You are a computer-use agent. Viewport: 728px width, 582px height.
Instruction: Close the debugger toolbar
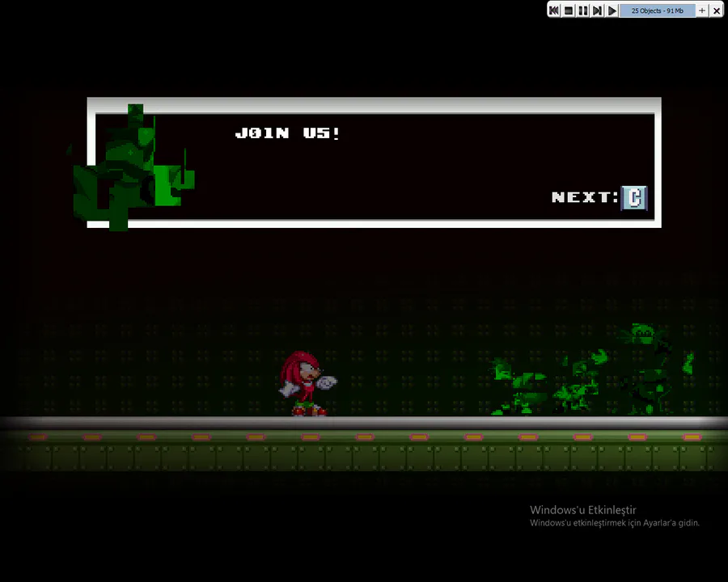[x=717, y=11]
